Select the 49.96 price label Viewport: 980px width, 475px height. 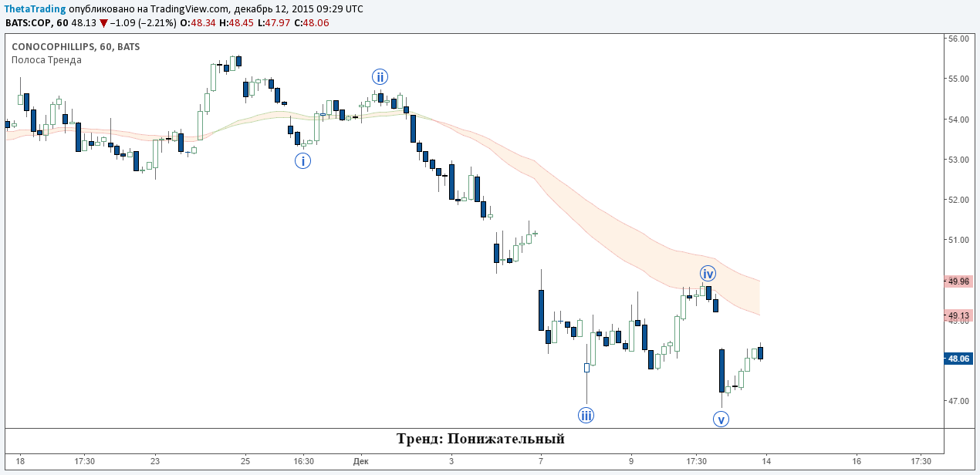coord(958,281)
